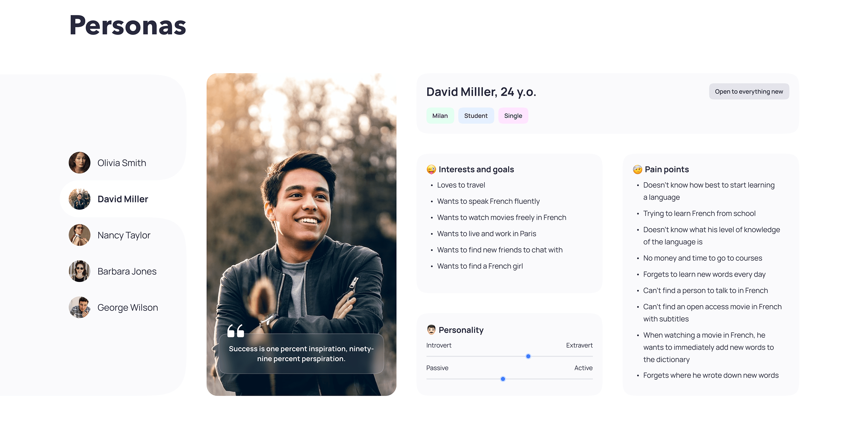Click Nancy Taylor's avatar photo

click(80, 235)
